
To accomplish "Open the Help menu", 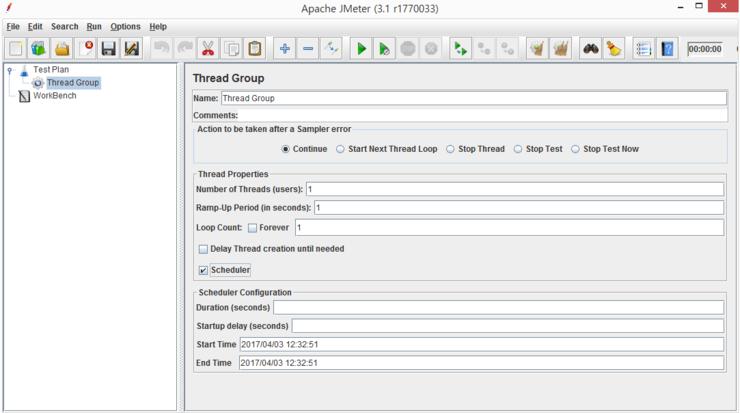I will [x=158, y=26].
